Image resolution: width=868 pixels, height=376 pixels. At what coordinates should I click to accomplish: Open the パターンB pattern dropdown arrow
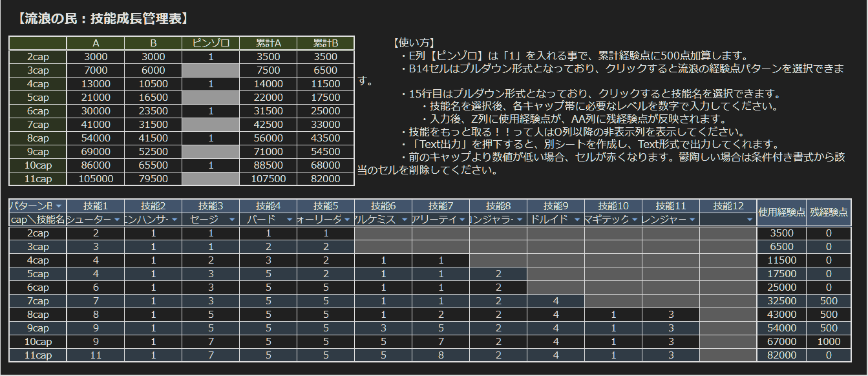tap(59, 206)
